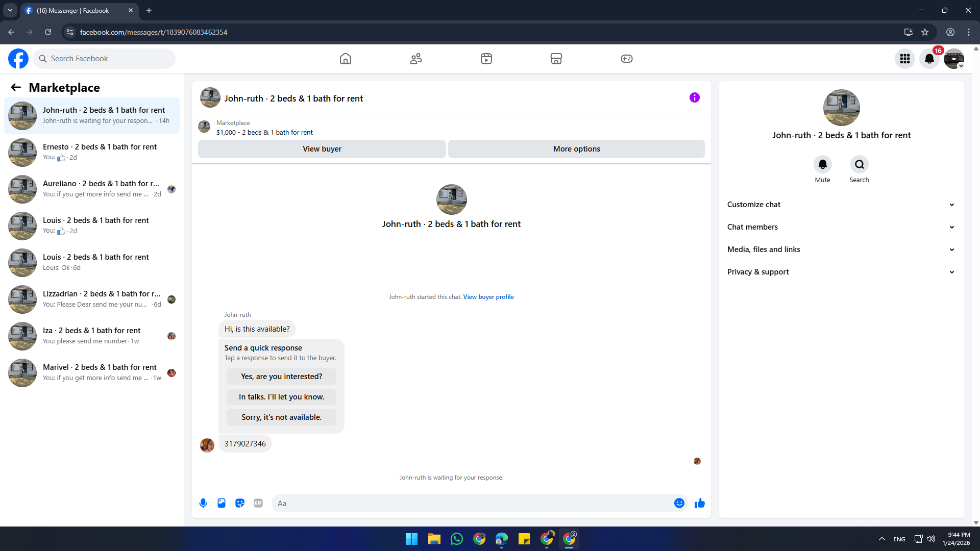Go to the Marketplace tab in top navigation

pyautogui.click(x=556, y=59)
